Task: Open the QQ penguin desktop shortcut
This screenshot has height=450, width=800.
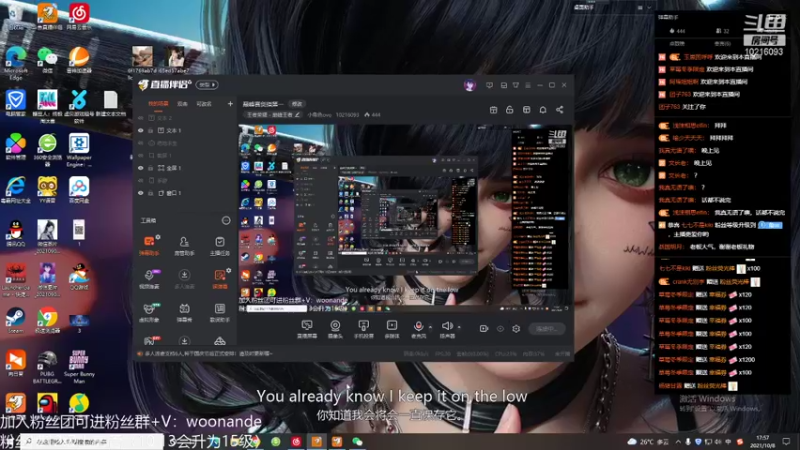Action: click(15, 234)
